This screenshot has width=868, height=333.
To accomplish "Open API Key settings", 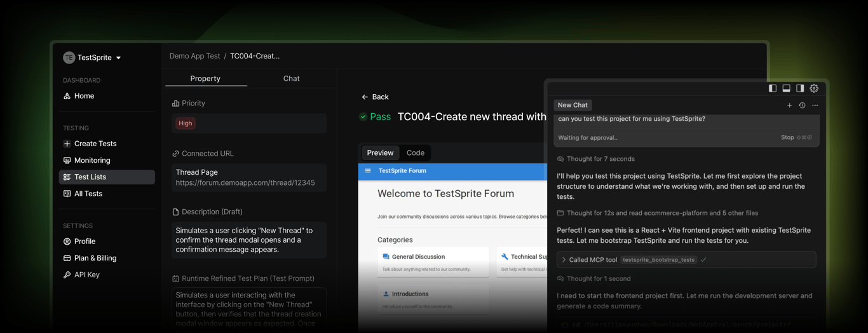I will 87,275.
